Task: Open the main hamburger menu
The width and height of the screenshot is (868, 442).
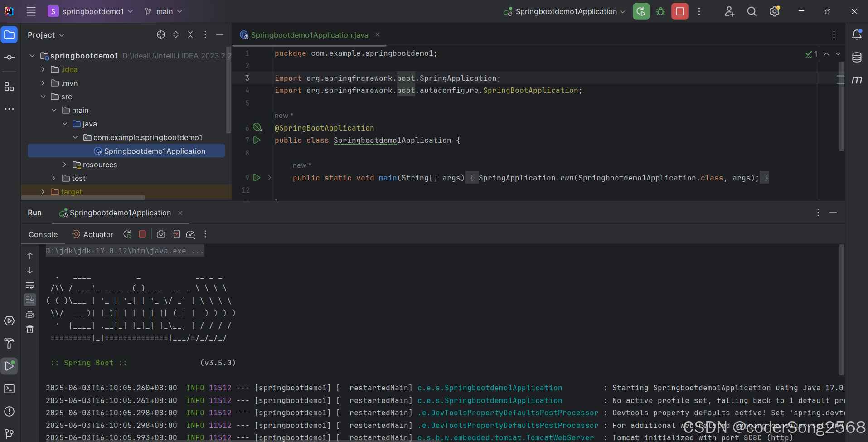Action: tap(31, 11)
